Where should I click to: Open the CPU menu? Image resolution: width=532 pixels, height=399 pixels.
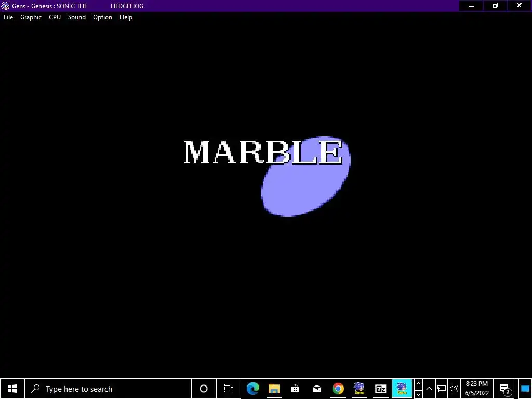tap(55, 17)
